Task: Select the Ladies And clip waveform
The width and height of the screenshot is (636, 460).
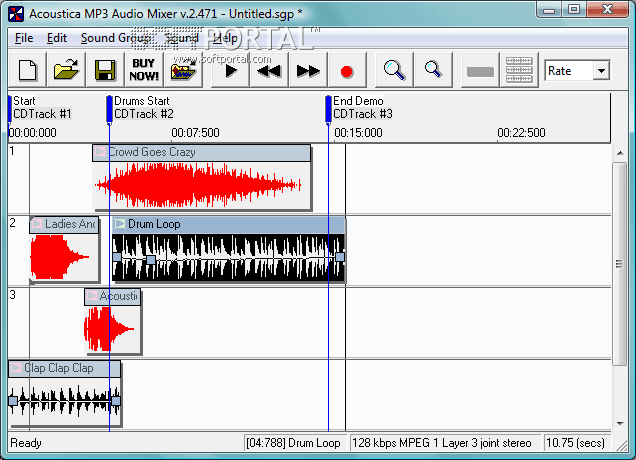Action: [x=60, y=257]
